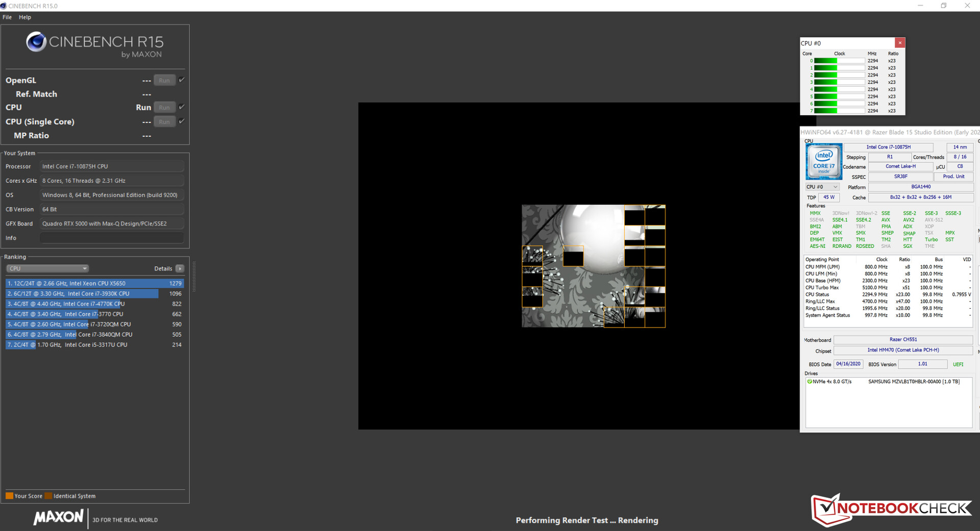
Task: Click Core 7 clock bar in CPU #0 window
Action: coord(839,111)
